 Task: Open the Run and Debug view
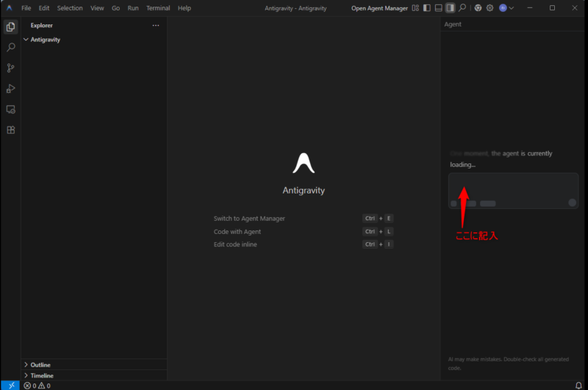(x=10, y=88)
